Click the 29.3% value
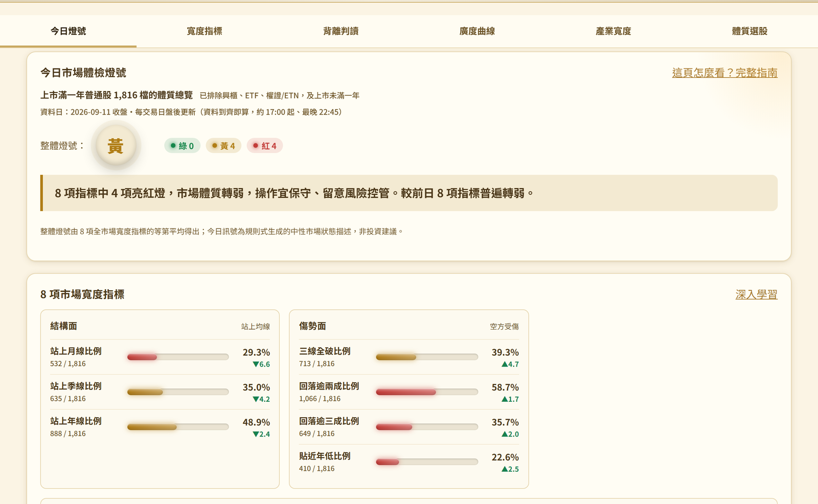Viewport: 818px width, 504px height. pyautogui.click(x=256, y=352)
